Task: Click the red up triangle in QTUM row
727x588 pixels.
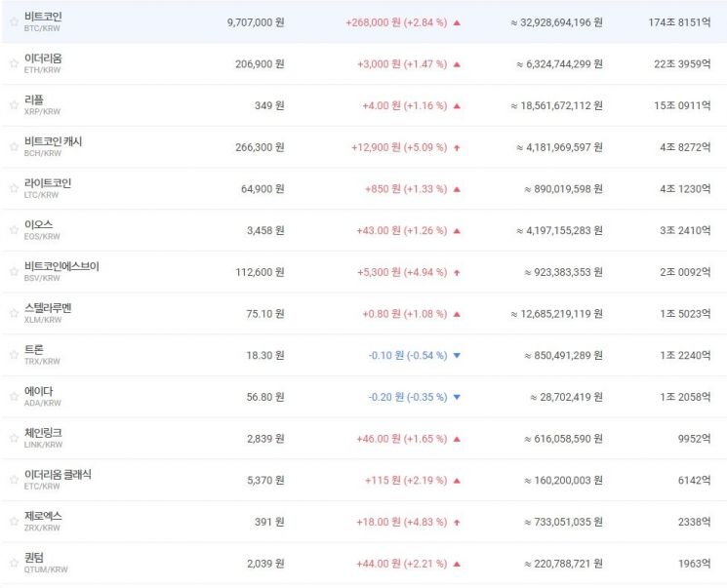Action: click(x=457, y=564)
